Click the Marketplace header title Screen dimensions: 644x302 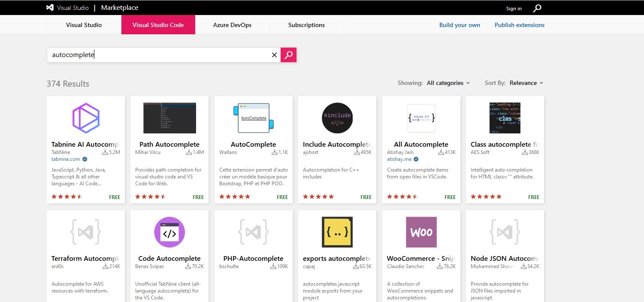pyautogui.click(x=120, y=8)
